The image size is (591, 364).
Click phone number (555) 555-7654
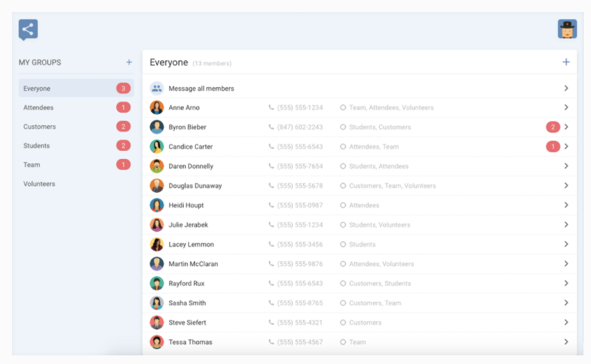tap(300, 166)
